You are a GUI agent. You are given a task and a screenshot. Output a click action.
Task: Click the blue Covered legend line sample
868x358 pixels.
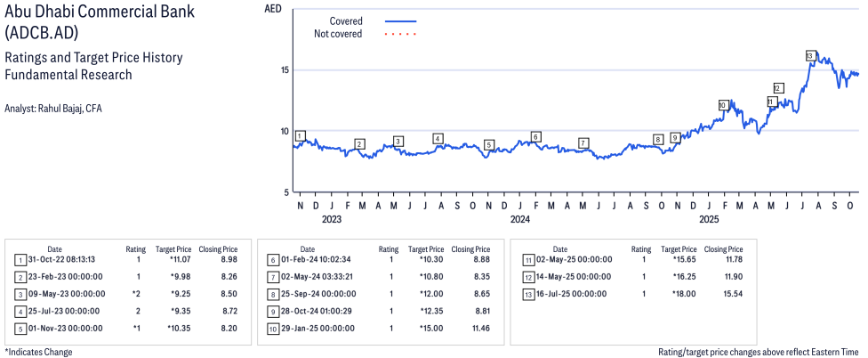click(x=401, y=20)
